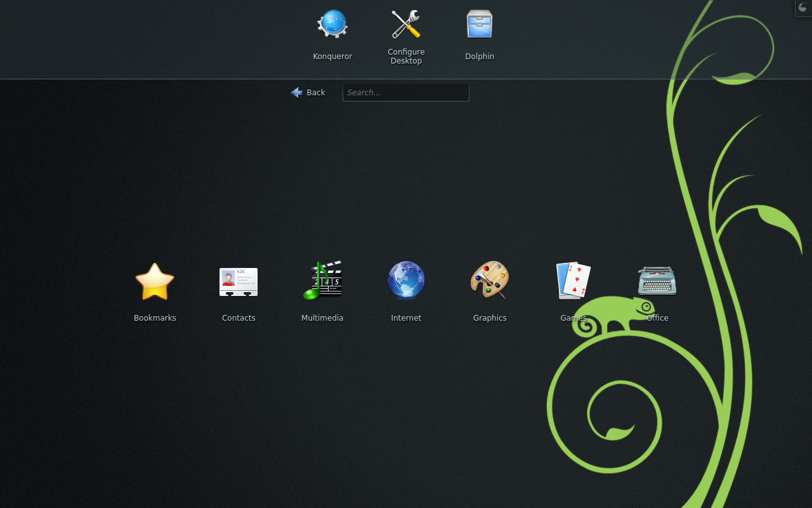Open the Contacts card icon

point(239,281)
